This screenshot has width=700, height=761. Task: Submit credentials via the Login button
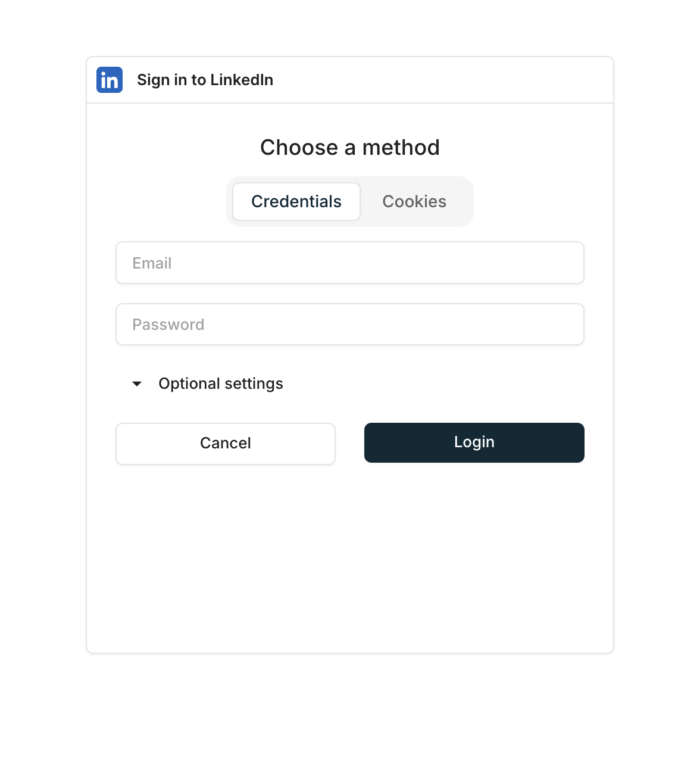click(474, 442)
